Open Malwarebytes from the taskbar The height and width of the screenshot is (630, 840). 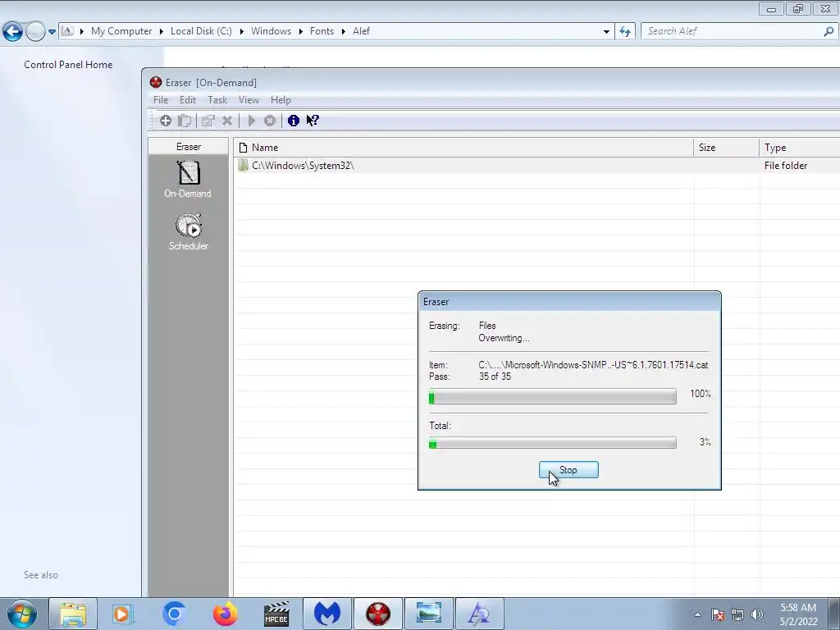pos(327,614)
